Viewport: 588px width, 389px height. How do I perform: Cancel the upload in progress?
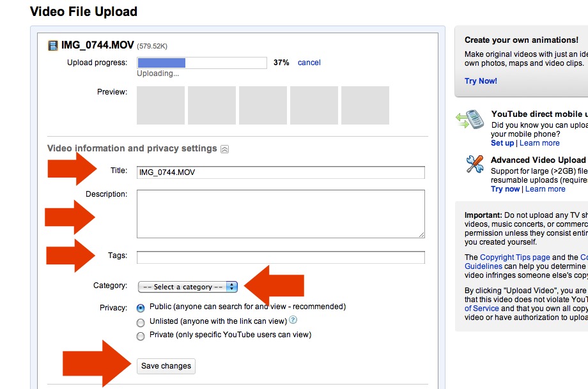click(309, 63)
